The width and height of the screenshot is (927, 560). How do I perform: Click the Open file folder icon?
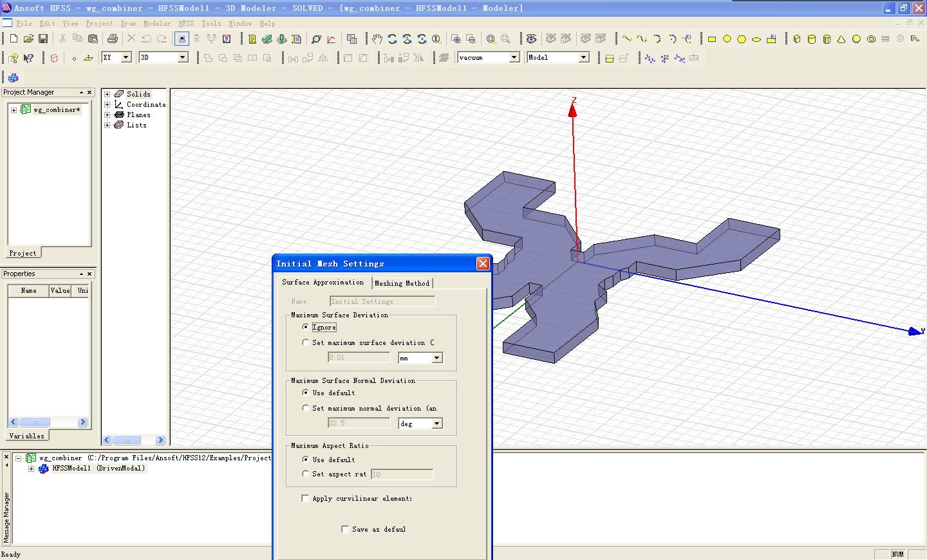point(28,39)
